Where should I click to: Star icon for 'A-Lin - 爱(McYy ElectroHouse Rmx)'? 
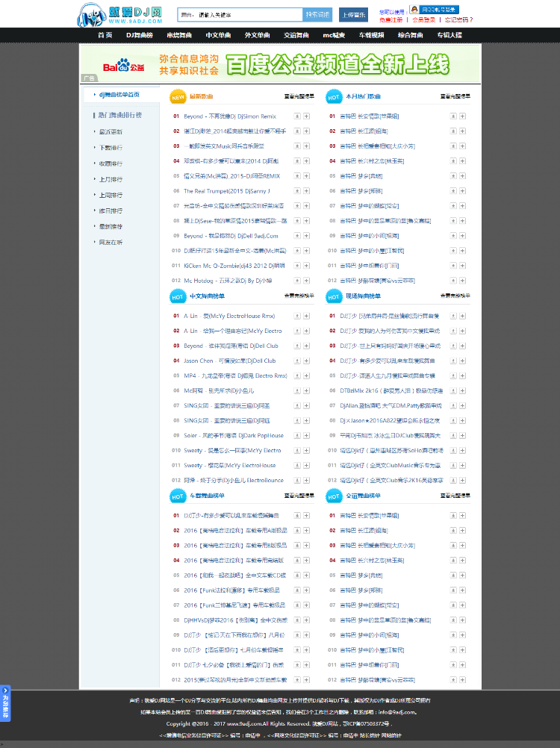pyautogui.click(x=297, y=316)
